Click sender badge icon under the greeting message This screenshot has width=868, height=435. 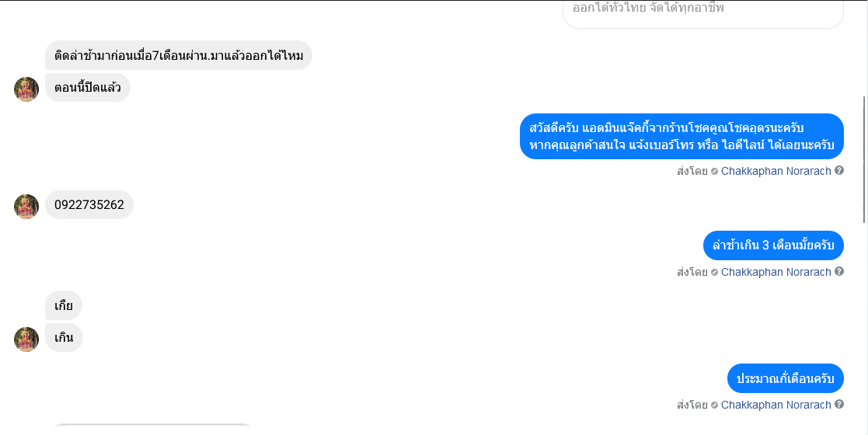click(x=714, y=172)
